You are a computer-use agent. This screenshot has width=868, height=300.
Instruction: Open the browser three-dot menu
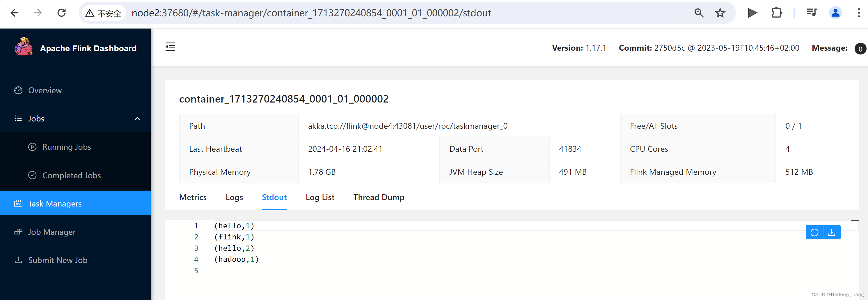click(859, 13)
